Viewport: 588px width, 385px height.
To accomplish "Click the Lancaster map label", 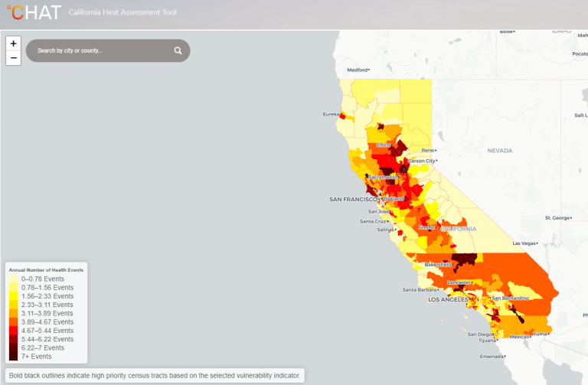I will [459, 282].
